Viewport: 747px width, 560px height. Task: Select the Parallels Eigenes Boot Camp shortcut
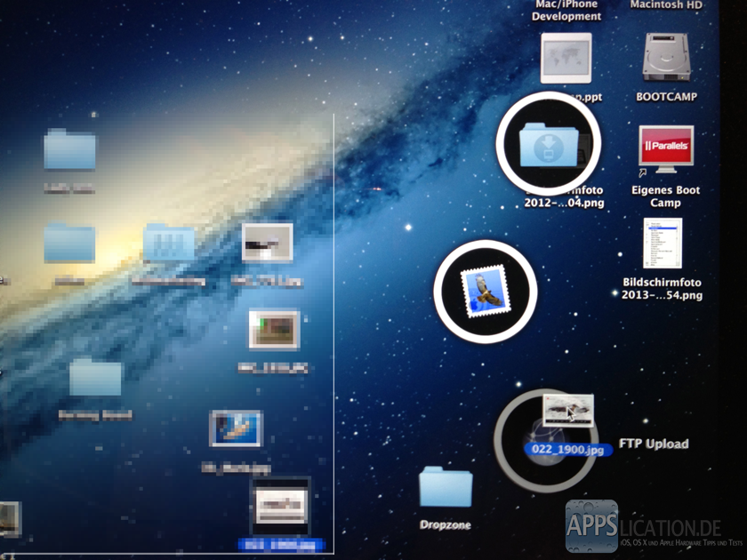point(665,149)
